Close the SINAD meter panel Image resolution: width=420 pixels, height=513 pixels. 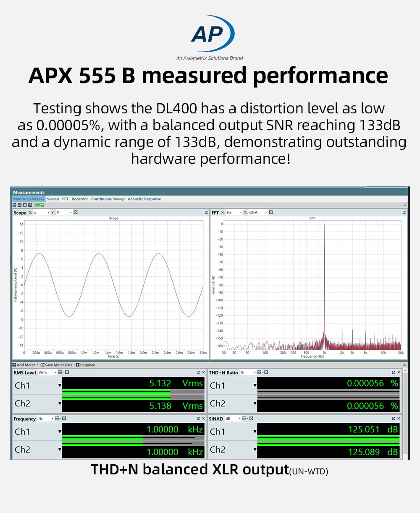click(x=399, y=419)
